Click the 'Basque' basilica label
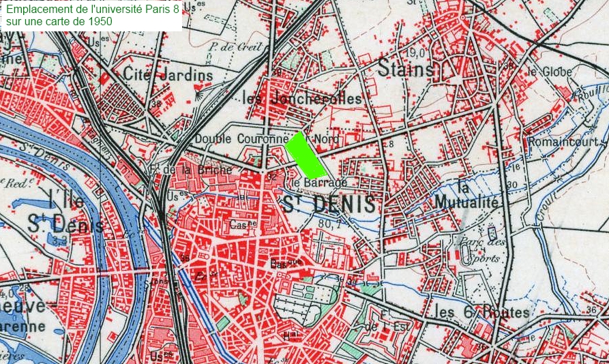This screenshot has width=609, height=364. point(286,264)
